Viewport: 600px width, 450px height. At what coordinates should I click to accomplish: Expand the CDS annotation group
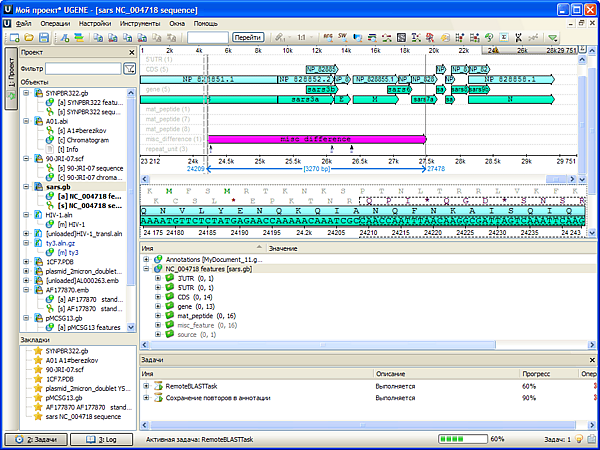(157, 297)
